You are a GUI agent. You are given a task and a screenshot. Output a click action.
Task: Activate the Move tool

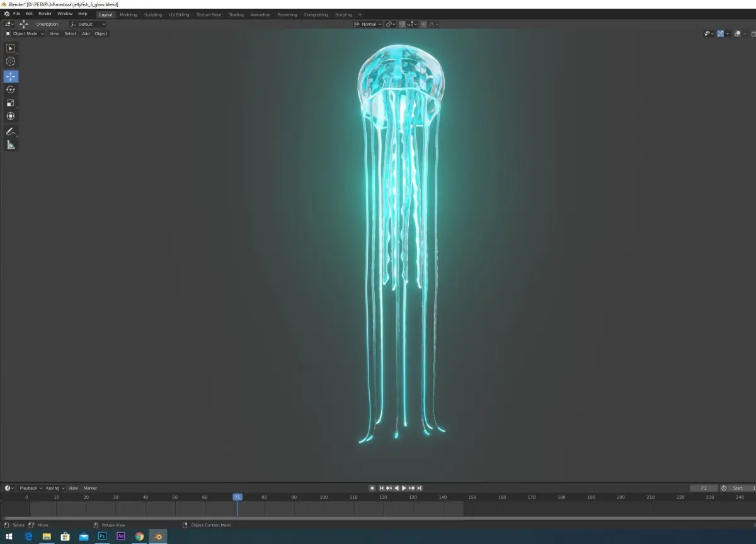point(11,76)
